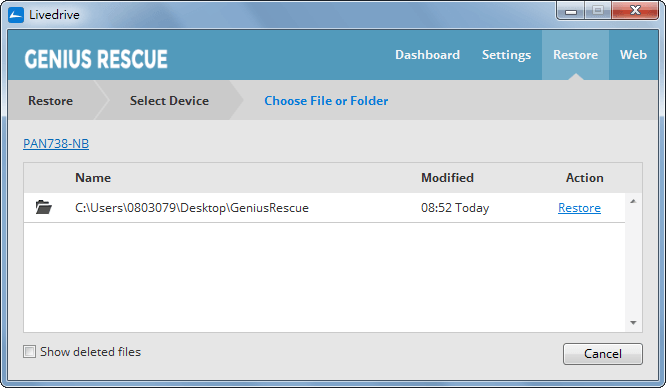Click Choose File or Folder step
This screenshot has width=666, height=388.
coord(326,101)
